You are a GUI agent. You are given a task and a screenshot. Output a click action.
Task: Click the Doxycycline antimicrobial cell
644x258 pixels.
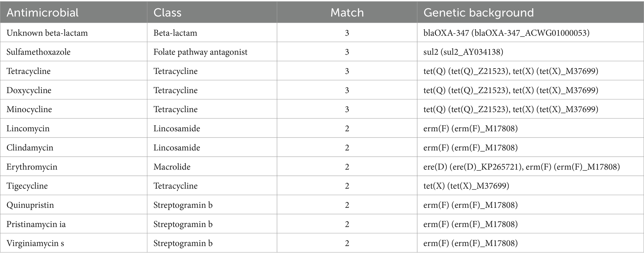point(29,90)
